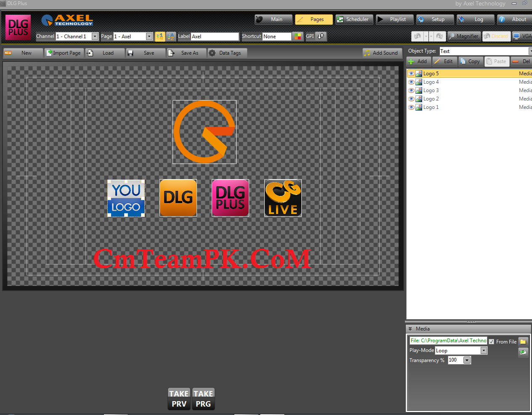Select the Logo 1 object row
This screenshot has height=415, width=532.
point(469,107)
